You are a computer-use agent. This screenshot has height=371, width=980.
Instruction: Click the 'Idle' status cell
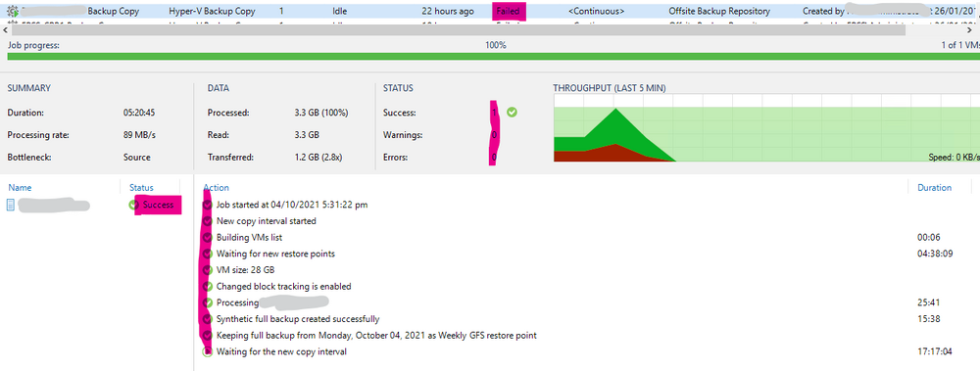click(340, 11)
